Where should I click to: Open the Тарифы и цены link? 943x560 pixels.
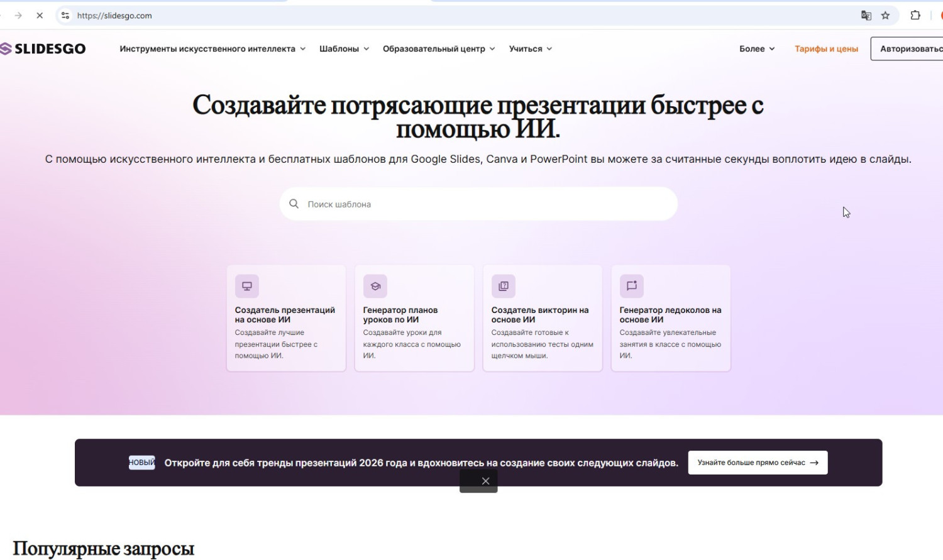(x=826, y=49)
